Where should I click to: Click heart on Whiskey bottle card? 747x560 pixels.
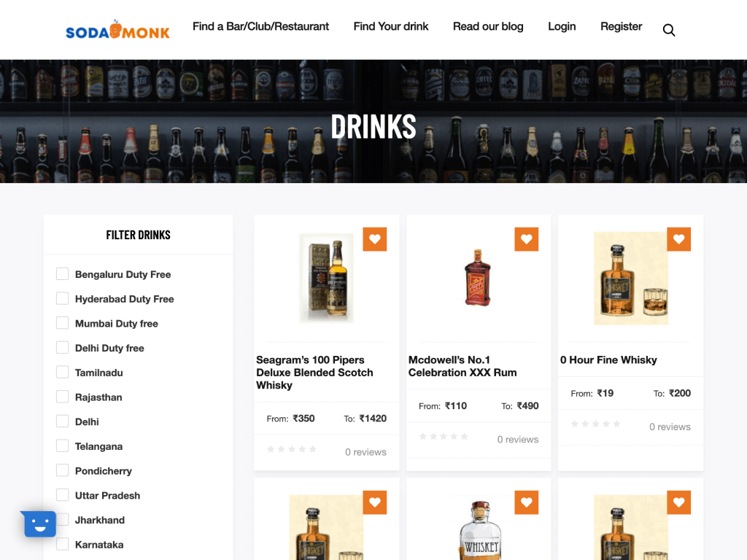(527, 502)
